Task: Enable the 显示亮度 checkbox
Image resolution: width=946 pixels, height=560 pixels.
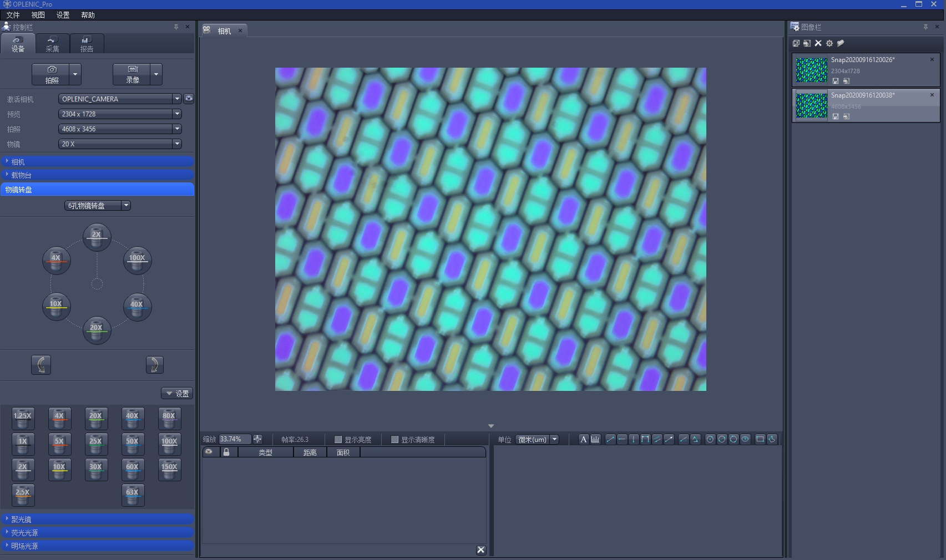Action: [x=338, y=440]
